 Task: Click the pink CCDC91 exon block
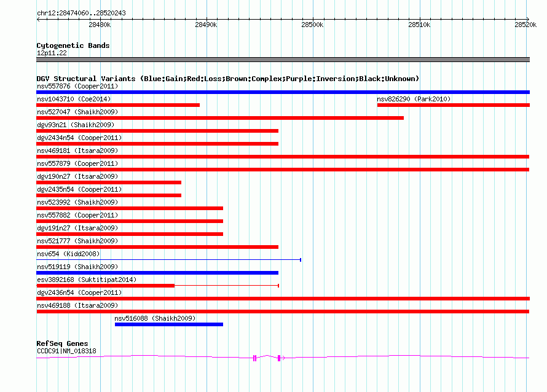[x=279, y=358]
